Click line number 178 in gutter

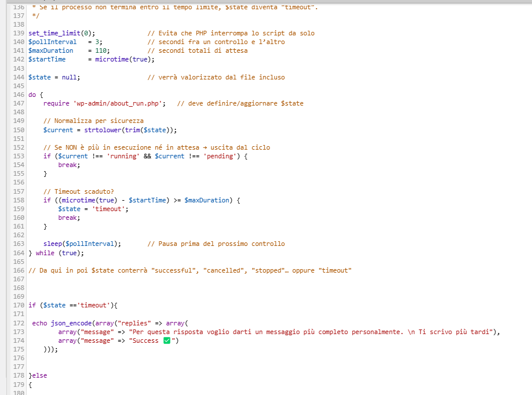tap(19, 376)
